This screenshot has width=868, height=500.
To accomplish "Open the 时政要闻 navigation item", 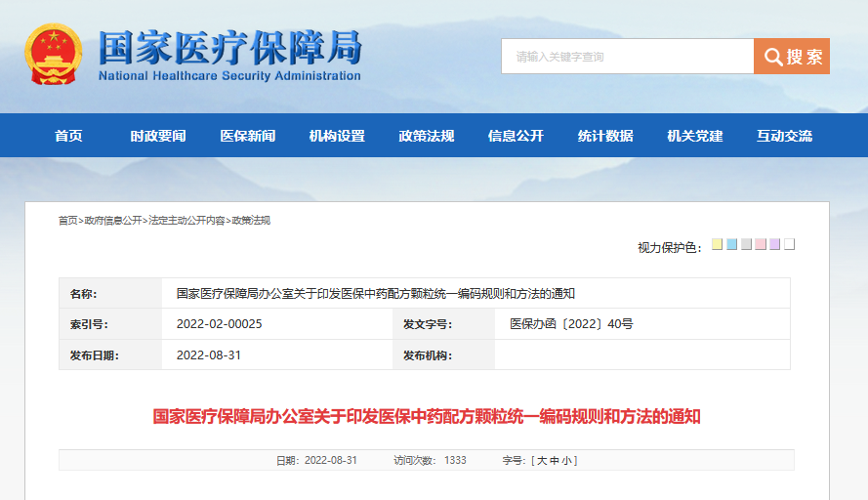I will click(158, 136).
